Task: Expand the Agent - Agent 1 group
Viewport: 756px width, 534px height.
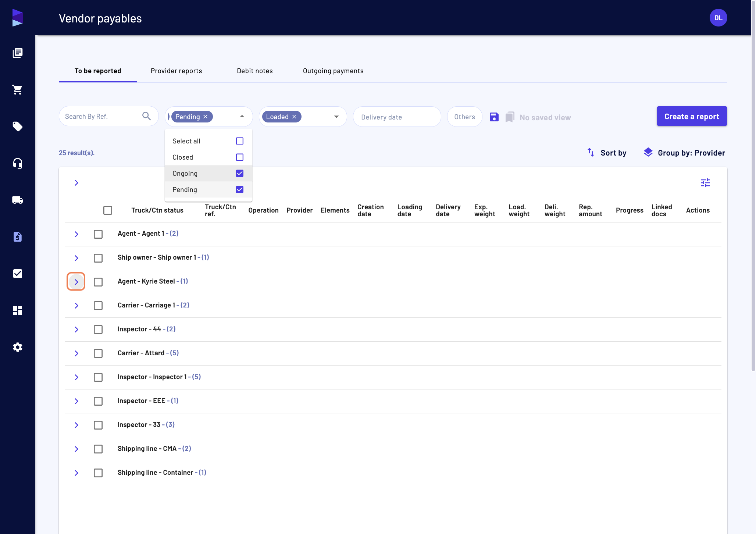Action: coord(76,234)
